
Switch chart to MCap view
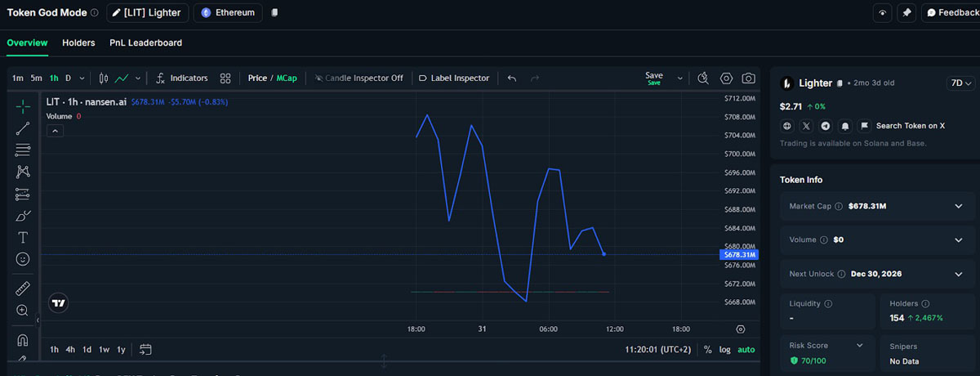(x=287, y=78)
